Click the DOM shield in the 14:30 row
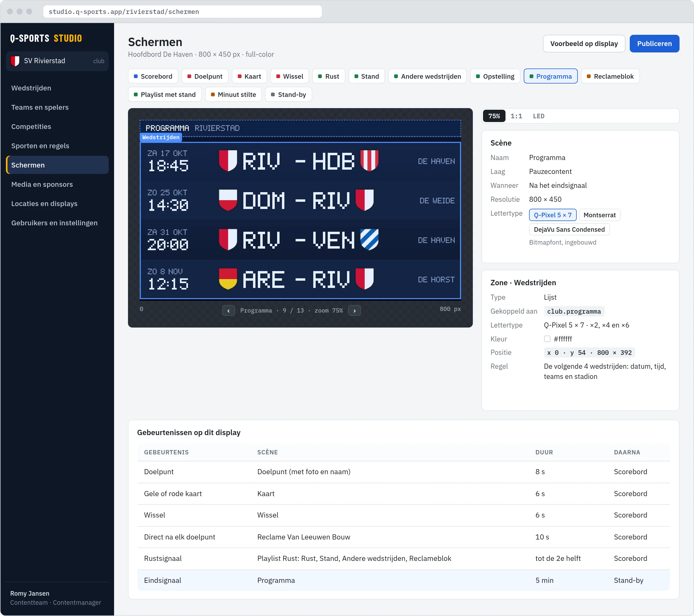The height and width of the screenshot is (616, 694). pos(228,200)
